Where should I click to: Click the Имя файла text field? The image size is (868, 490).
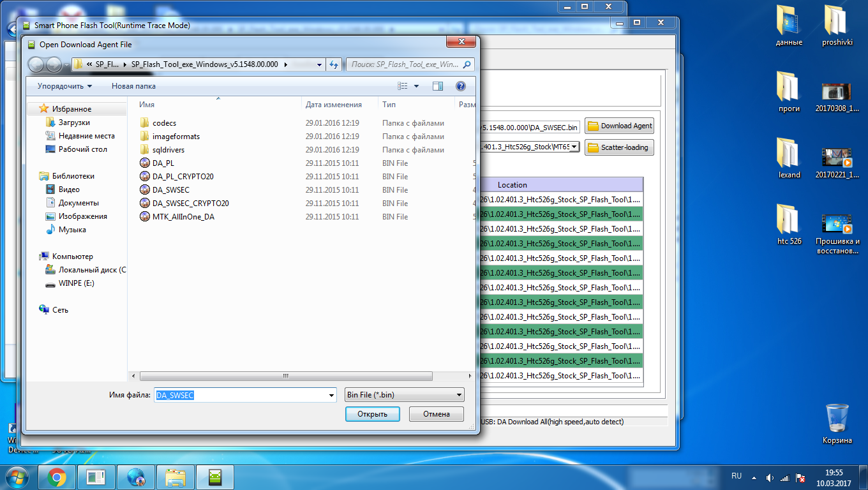pyautogui.click(x=241, y=396)
